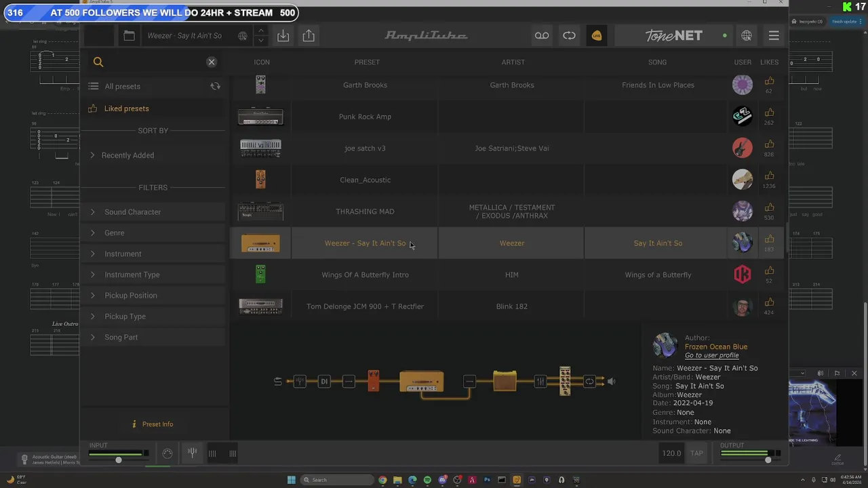Open the tape recorder icon

[x=542, y=36]
